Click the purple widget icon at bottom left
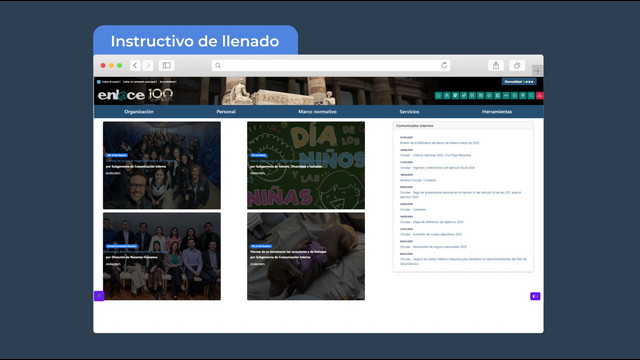Viewport: 640px width, 360px height. [99, 296]
